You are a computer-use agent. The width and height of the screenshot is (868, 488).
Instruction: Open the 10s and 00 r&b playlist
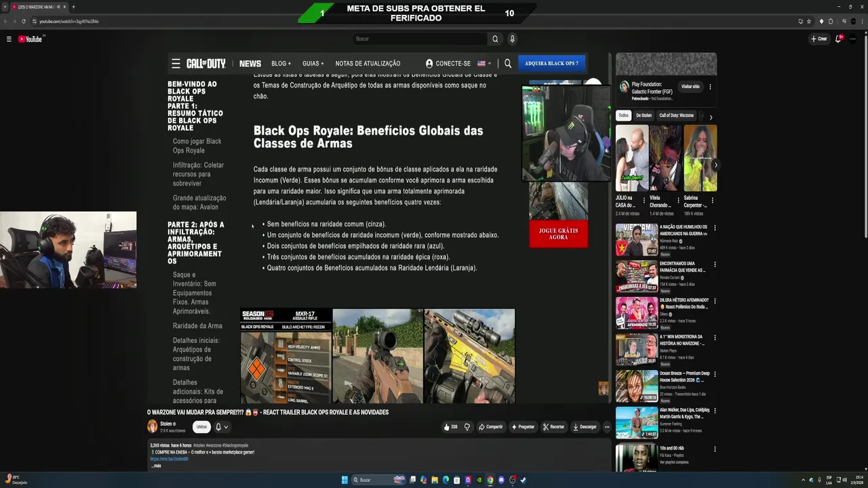coord(636,458)
